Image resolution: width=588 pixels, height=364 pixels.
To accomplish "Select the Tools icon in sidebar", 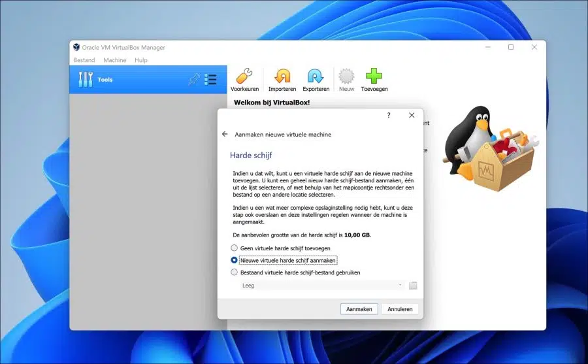I will pos(86,79).
